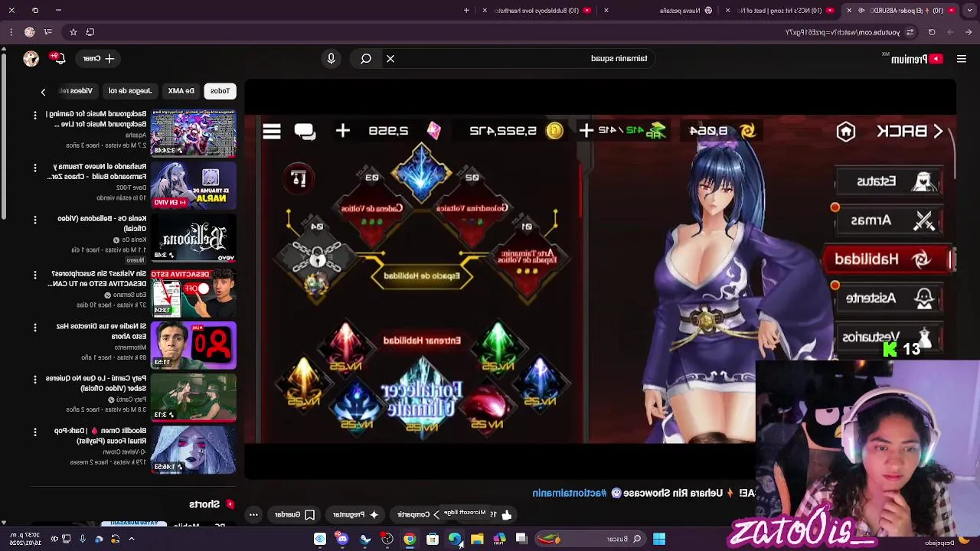
Task: Open options for 'Rusheando el Nuevo Trauma' video
Action: pyautogui.click(x=34, y=167)
